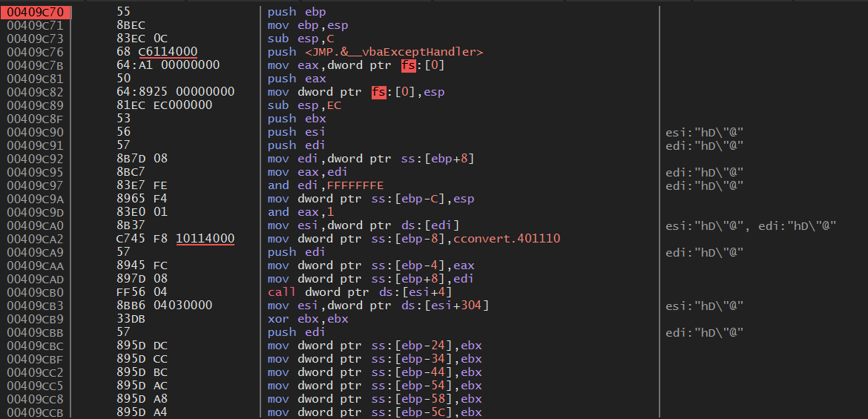Click 'mov dword ptr fs:[0],esp' instruction
This screenshot has height=419, width=868.
click(x=356, y=92)
